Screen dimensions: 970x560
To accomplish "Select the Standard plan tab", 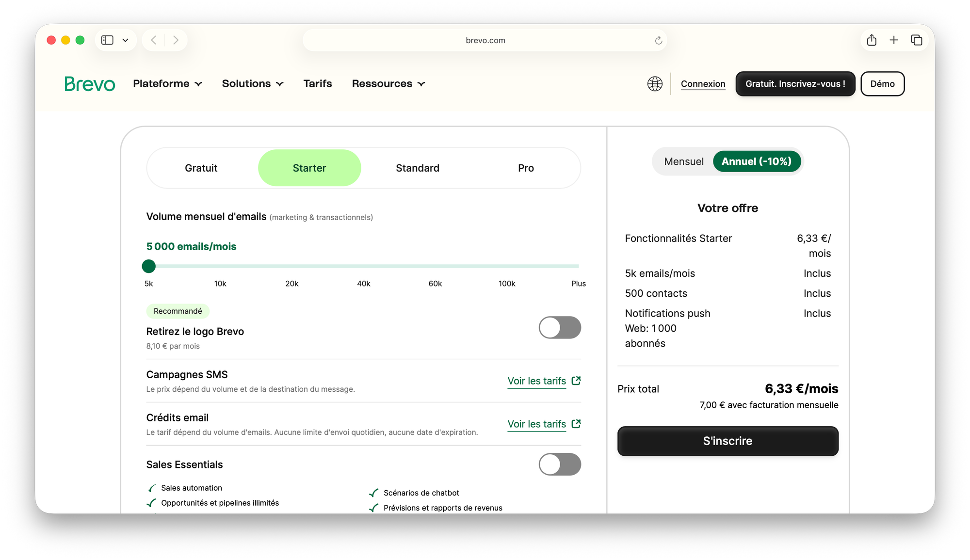I will click(x=418, y=168).
